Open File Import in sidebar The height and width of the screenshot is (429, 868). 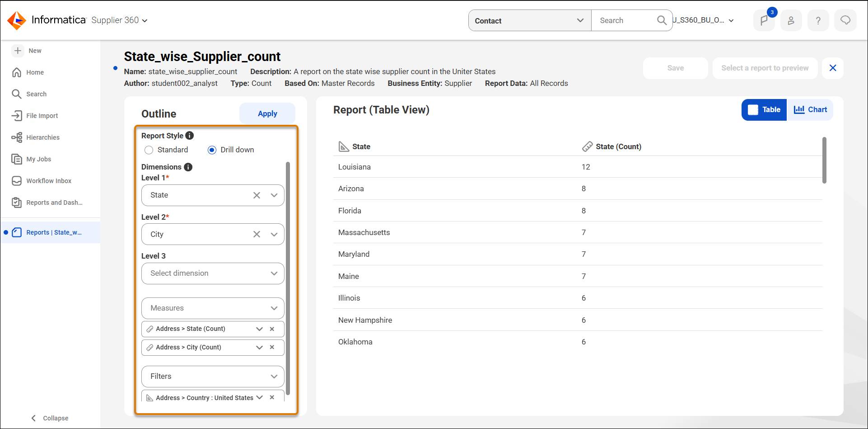pos(42,116)
